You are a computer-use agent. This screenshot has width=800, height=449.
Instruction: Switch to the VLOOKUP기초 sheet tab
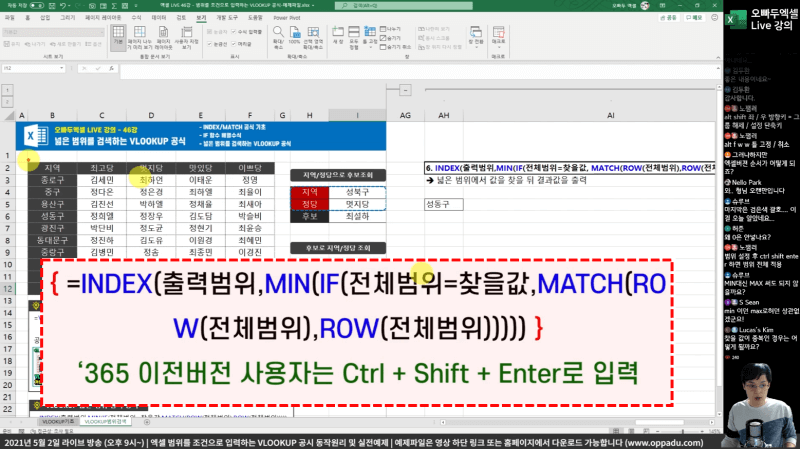[58, 422]
